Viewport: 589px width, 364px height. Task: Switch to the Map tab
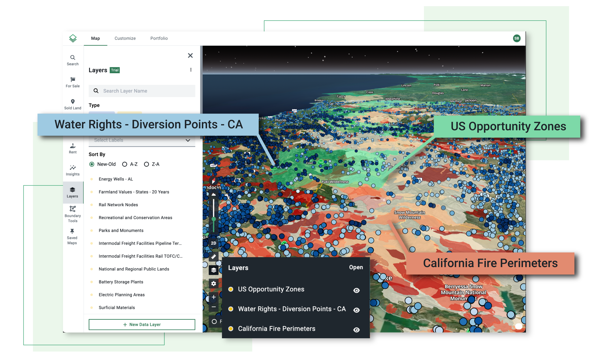(x=95, y=38)
